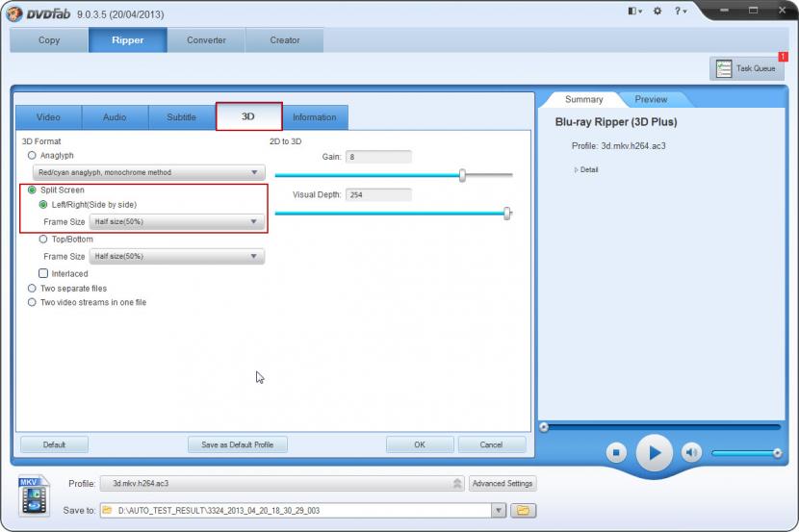The height and width of the screenshot is (532, 799).
Task: Adjust the Gain slider handle
Action: 462,175
